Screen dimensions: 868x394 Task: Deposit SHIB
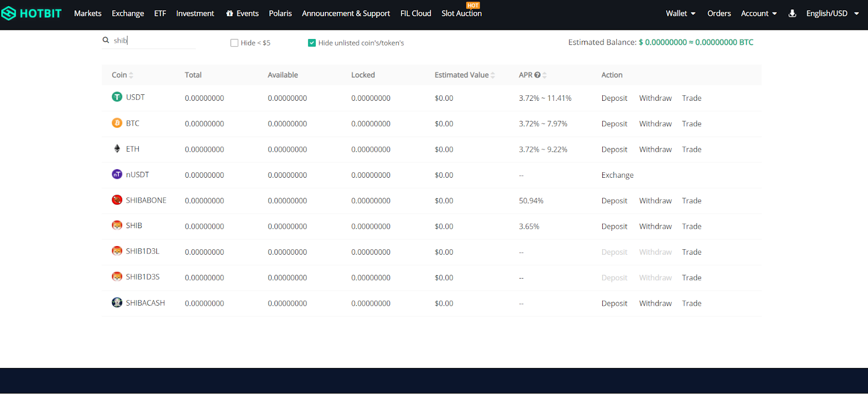[x=614, y=227]
